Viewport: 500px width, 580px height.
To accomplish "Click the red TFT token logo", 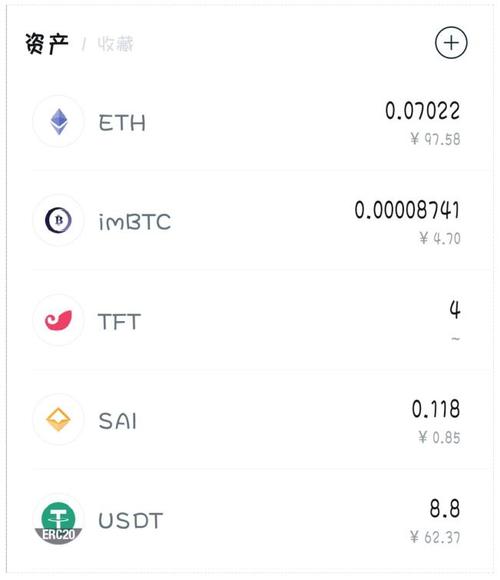I will pos(58,320).
